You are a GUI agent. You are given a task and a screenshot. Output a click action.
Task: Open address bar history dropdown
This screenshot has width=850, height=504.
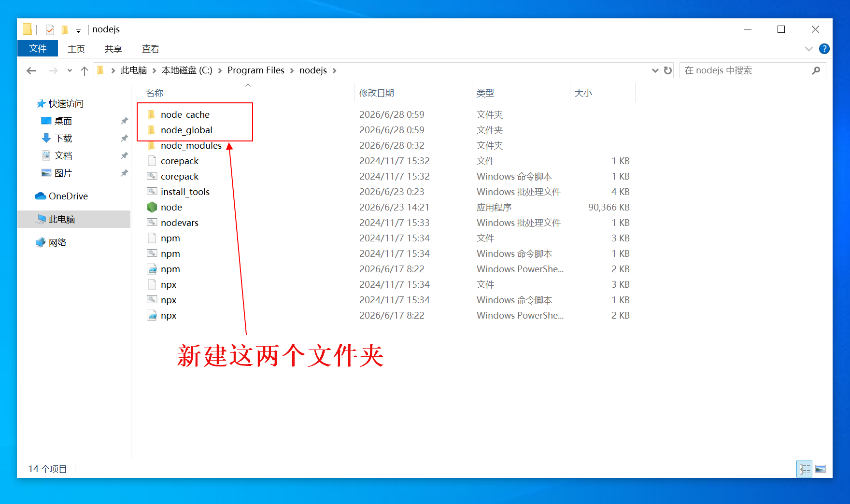[655, 70]
